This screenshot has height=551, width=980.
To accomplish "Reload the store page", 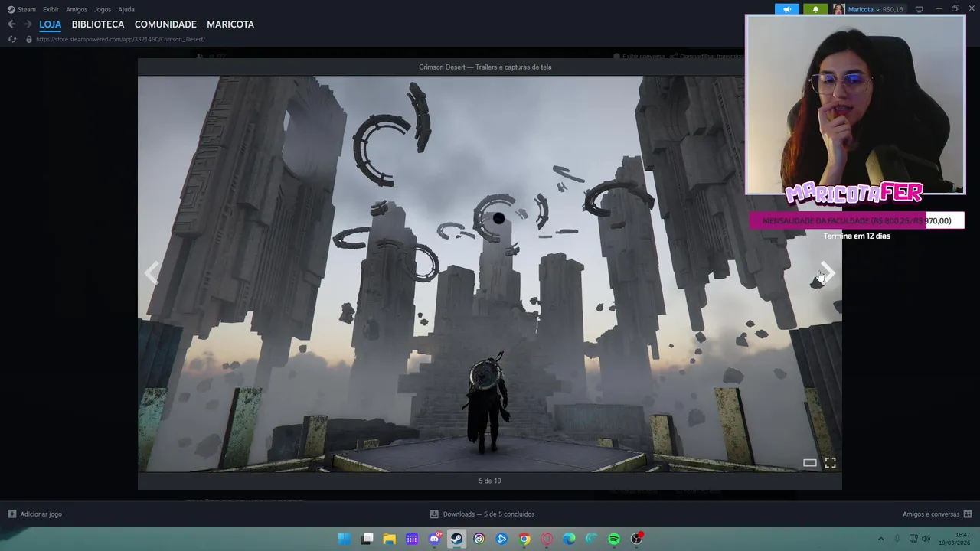I will [x=11, y=39].
